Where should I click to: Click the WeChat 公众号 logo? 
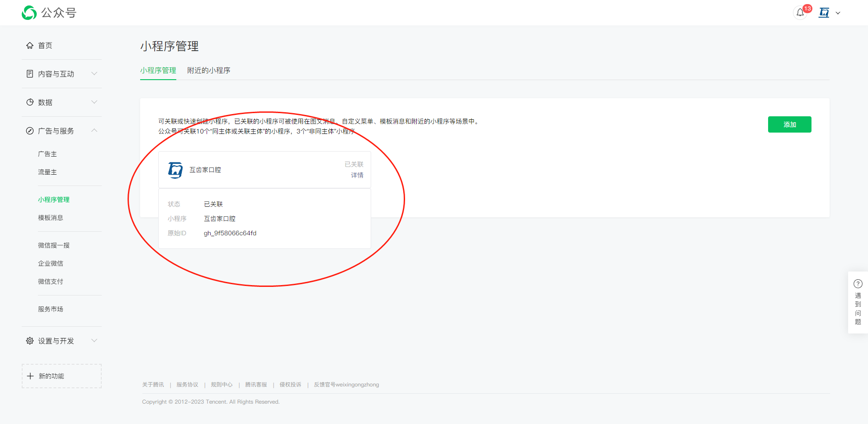pyautogui.click(x=49, y=13)
